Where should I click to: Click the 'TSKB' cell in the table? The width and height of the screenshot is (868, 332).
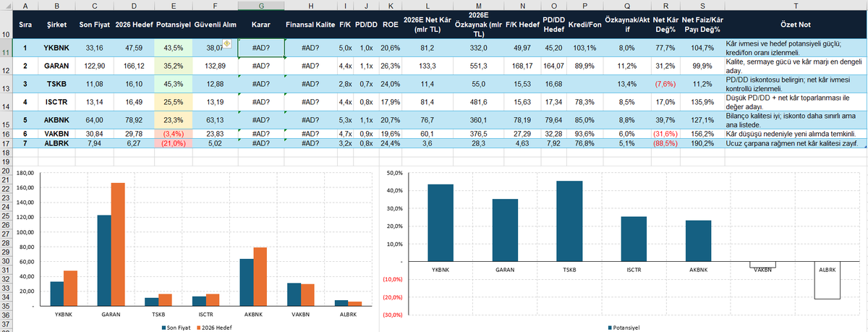pyautogui.click(x=56, y=84)
